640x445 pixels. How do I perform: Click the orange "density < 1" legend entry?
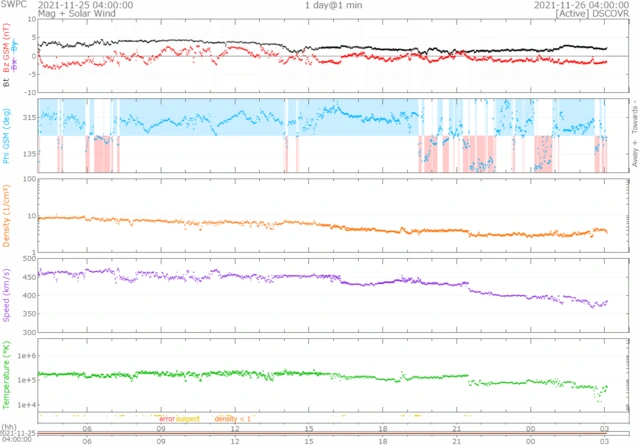pos(232,417)
